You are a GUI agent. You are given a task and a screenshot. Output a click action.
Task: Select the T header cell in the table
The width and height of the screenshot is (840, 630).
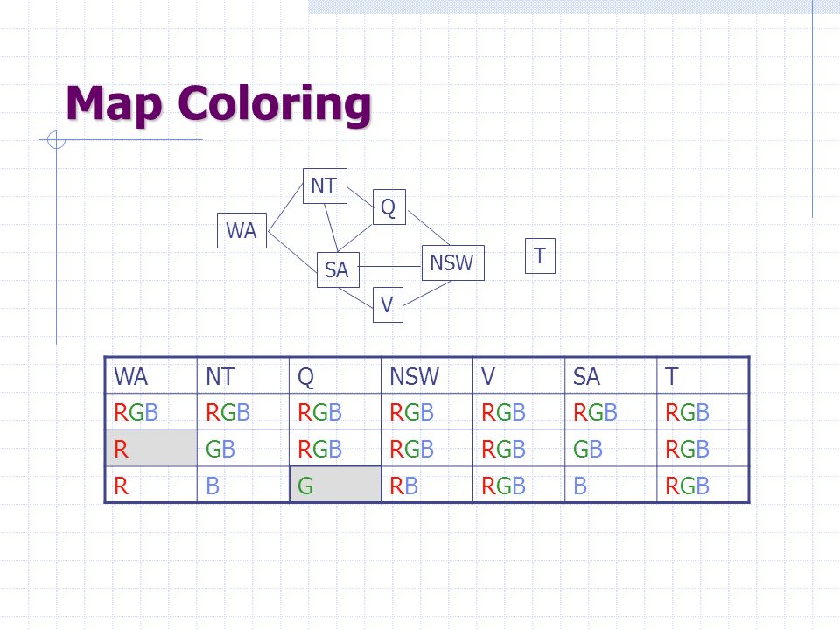tap(703, 375)
